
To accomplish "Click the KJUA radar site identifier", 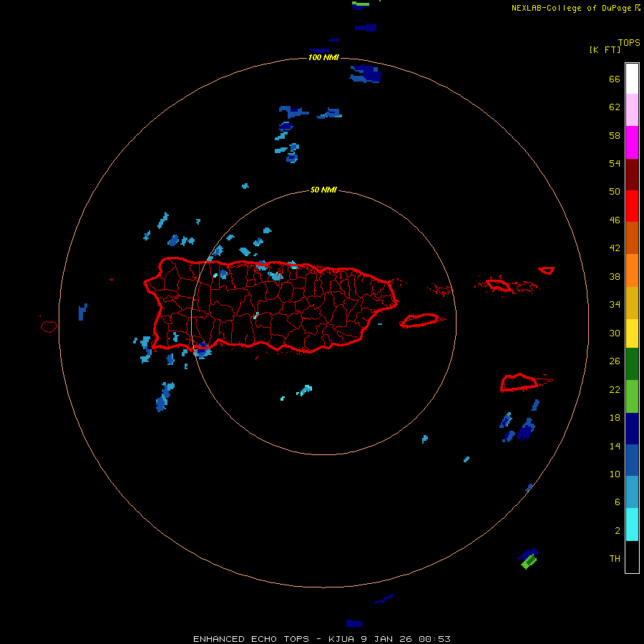I will point(341,639).
